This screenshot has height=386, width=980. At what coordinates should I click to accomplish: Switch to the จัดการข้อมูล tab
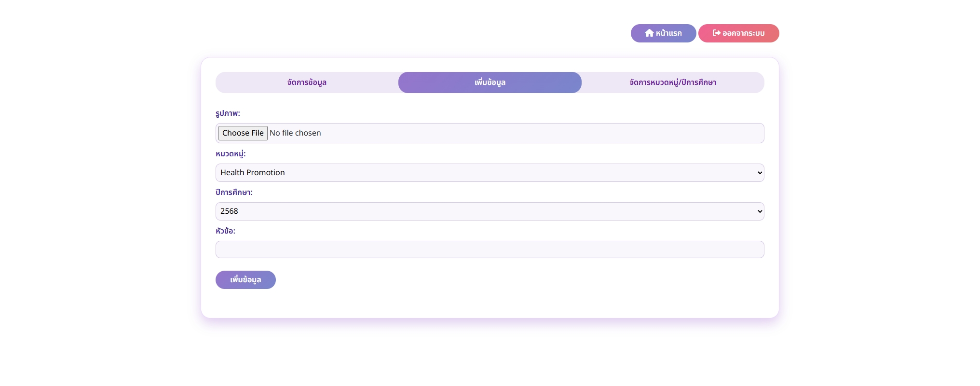click(x=307, y=83)
